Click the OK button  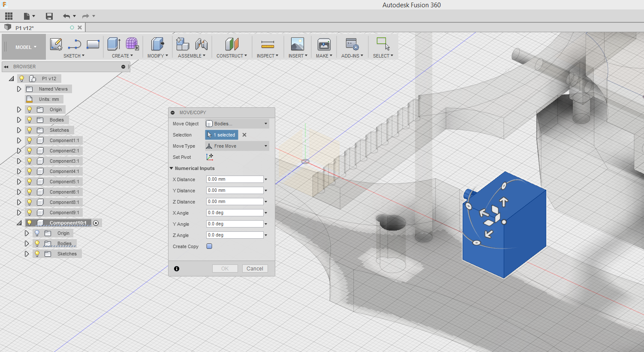point(225,269)
